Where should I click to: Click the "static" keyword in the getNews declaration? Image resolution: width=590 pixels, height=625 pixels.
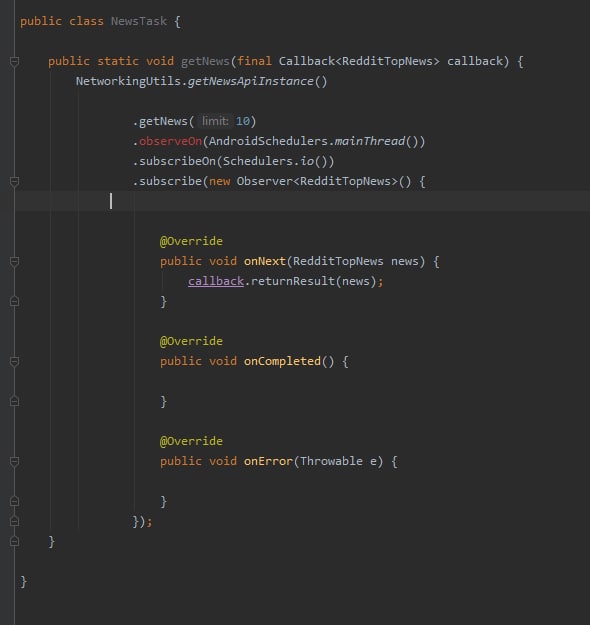point(118,61)
